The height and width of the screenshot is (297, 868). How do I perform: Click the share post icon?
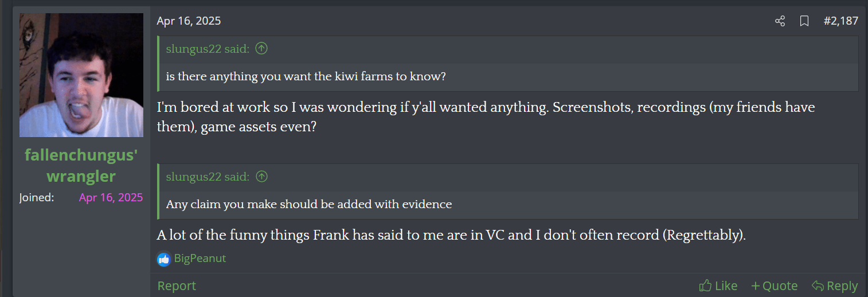[x=780, y=21]
